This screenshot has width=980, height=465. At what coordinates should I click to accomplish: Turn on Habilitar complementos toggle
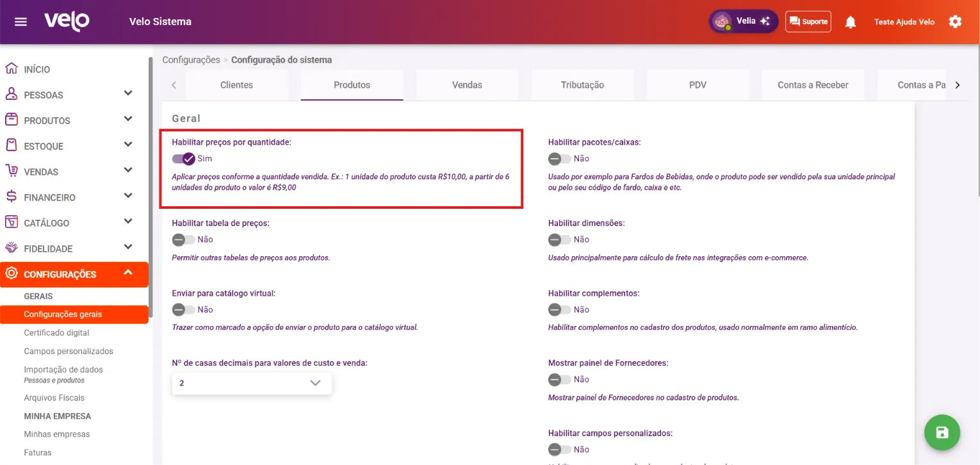[559, 310]
